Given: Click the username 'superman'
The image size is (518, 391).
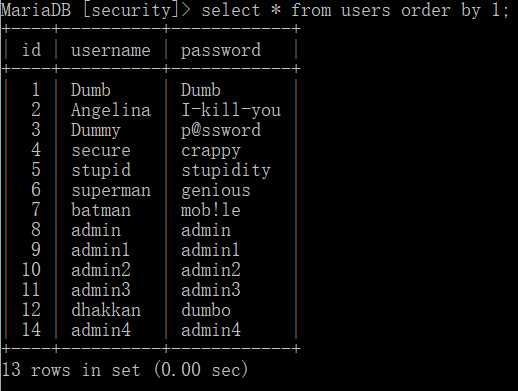Looking at the screenshot, I should (x=111, y=191).
